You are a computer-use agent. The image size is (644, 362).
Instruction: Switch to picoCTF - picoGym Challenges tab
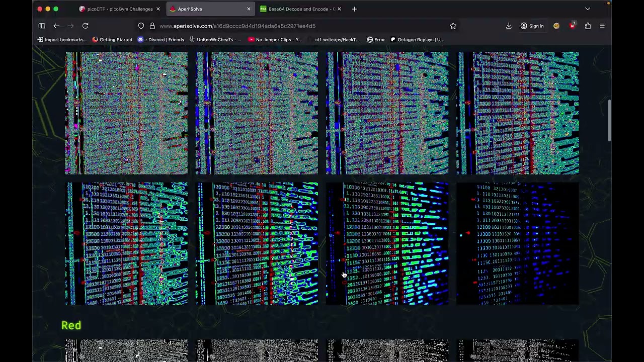119,9
